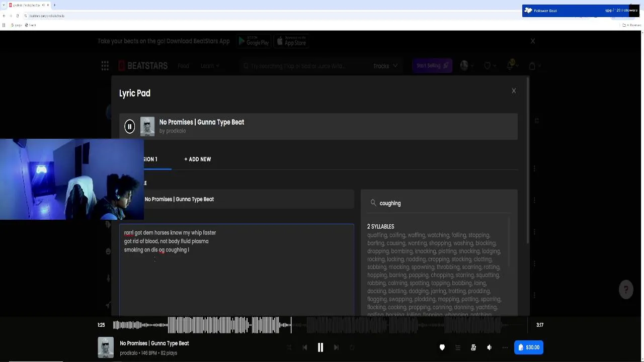Open the more options ellipsis in player
Viewport: 644px width, 362px height.
pos(505,347)
